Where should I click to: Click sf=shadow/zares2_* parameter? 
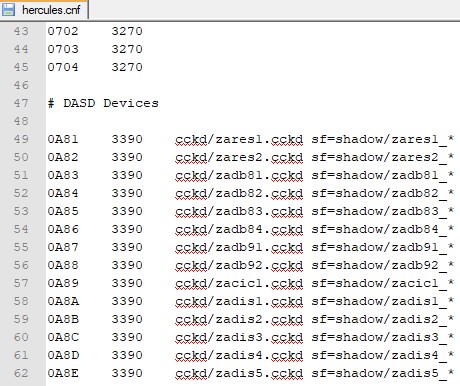pyautogui.click(x=383, y=157)
